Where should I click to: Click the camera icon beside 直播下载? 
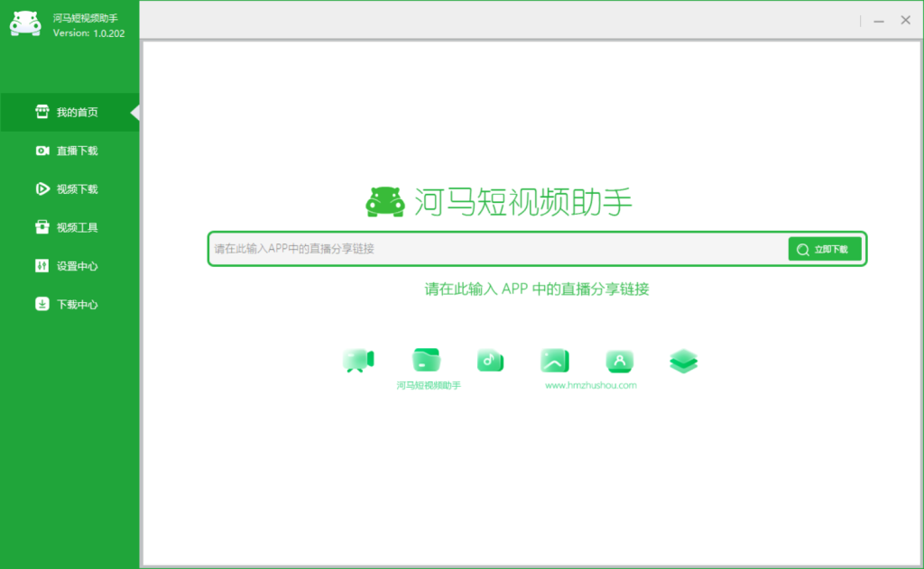click(x=43, y=151)
